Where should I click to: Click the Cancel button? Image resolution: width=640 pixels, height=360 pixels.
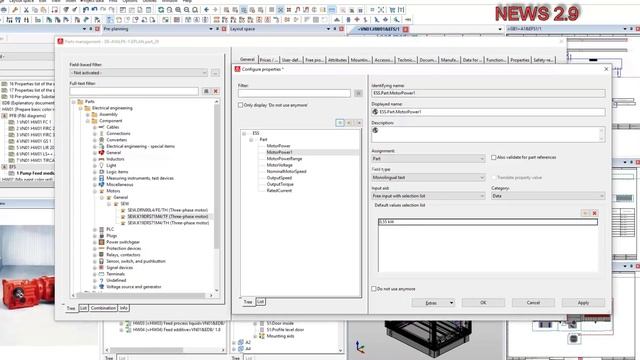(533, 303)
